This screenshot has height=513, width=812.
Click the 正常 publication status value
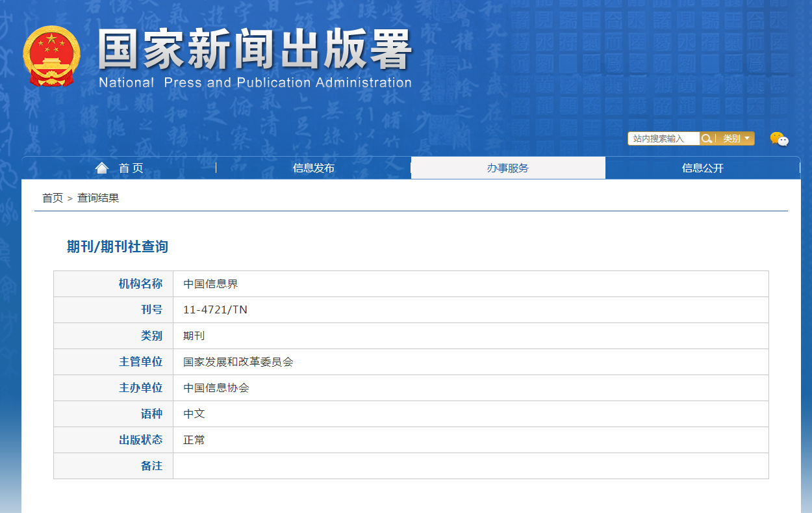pos(194,440)
